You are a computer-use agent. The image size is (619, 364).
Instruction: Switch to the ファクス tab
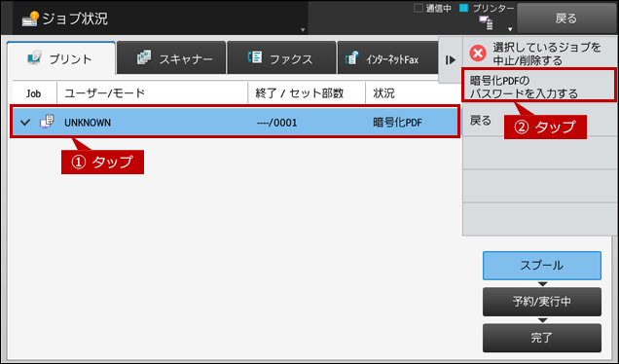click(x=281, y=58)
